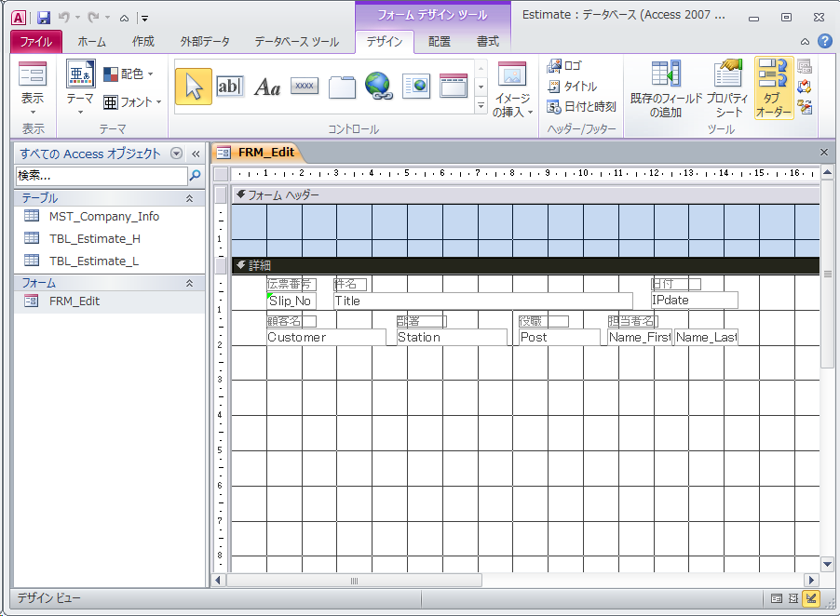Image resolution: width=840 pixels, height=616 pixels.
Task: Click the Undo arrow icon
Action: tap(63, 18)
